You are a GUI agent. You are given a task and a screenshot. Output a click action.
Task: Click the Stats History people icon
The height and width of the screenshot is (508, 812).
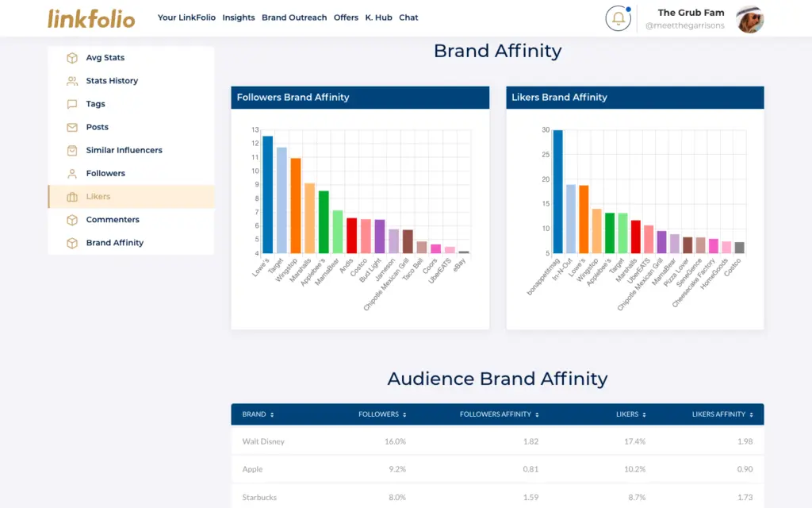tap(72, 81)
